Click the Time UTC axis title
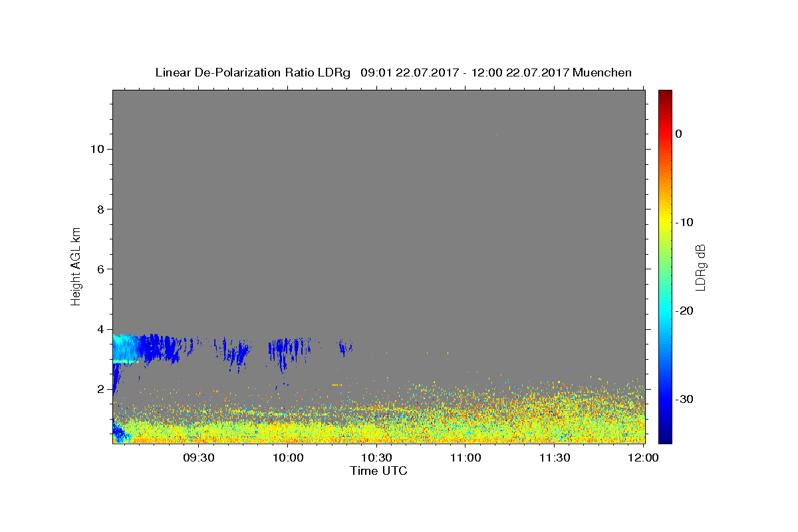The image size is (798, 532). 378,471
